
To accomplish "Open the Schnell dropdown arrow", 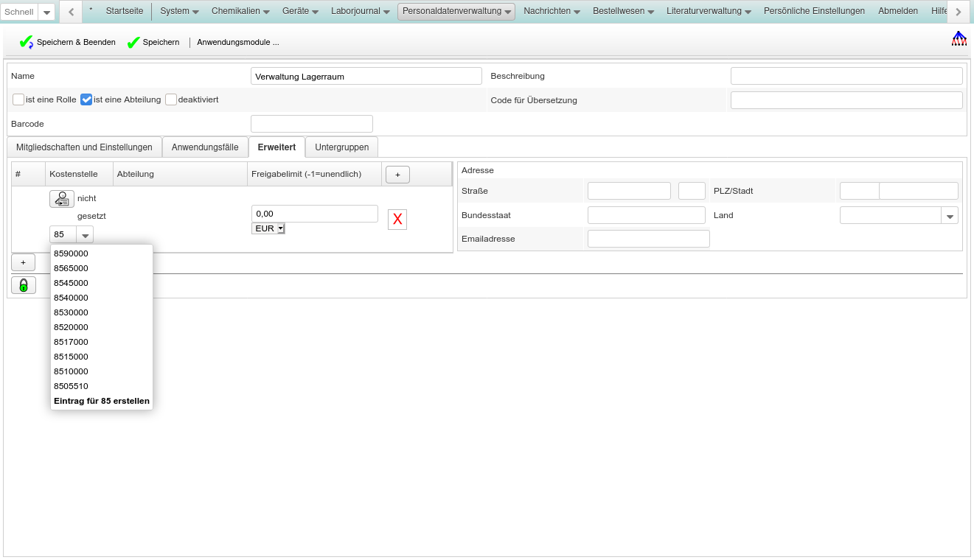I will pos(46,13).
